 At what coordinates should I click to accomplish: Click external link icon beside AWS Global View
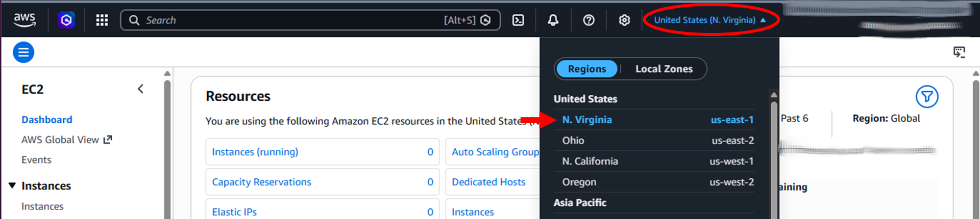[x=108, y=139]
